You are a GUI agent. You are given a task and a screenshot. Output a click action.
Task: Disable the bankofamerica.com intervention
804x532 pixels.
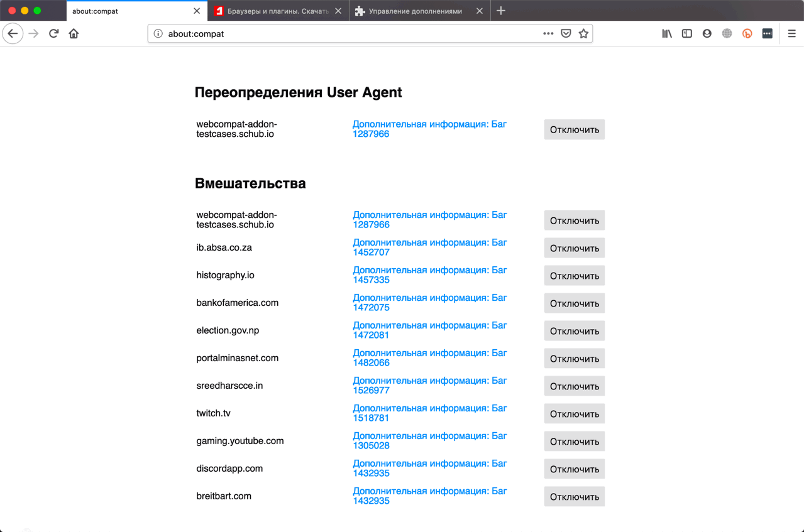click(x=574, y=303)
